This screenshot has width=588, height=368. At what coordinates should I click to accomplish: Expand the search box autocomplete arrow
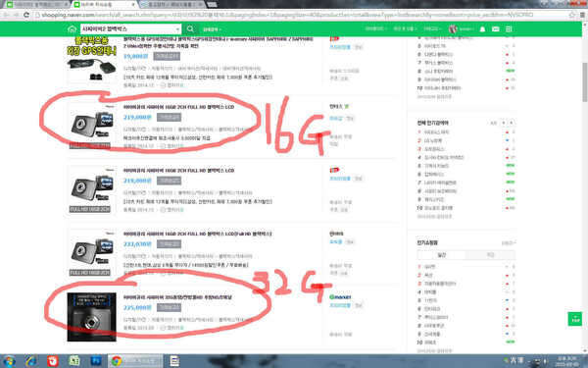click(x=177, y=28)
